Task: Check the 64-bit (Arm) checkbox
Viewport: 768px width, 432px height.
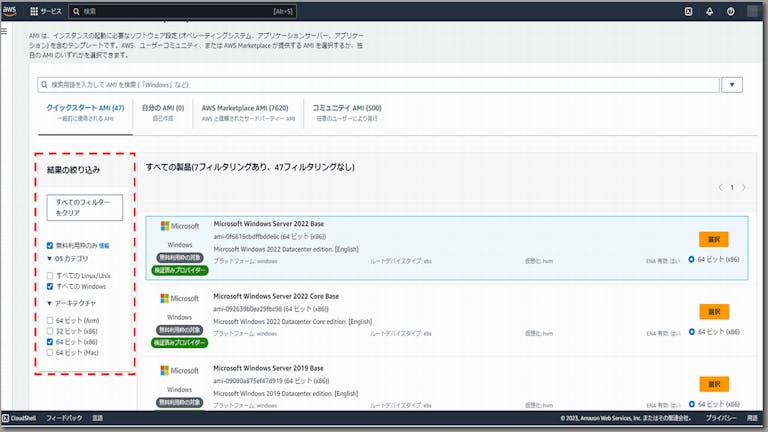Action: (x=49, y=320)
